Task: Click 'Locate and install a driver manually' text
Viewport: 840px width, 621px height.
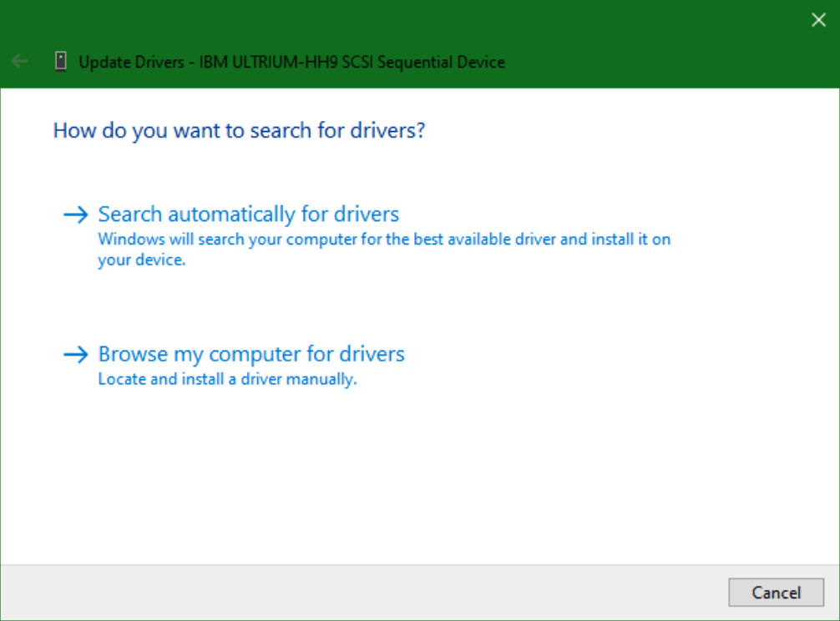Action: [x=227, y=379]
